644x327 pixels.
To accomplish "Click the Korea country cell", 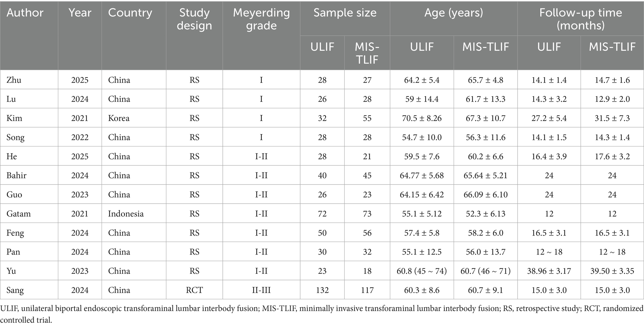I will 119,118.
